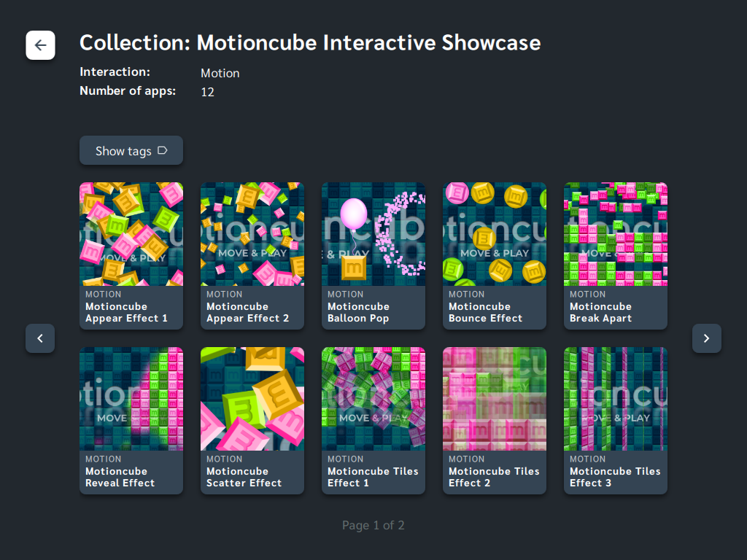Click the 'Motioncube Balloon Pop' title text
The height and width of the screenshot is (560, 747).
(x=358, y=312)
